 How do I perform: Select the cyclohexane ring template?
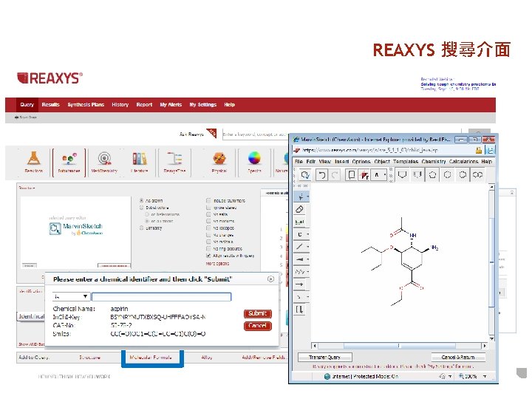[448, 174]
